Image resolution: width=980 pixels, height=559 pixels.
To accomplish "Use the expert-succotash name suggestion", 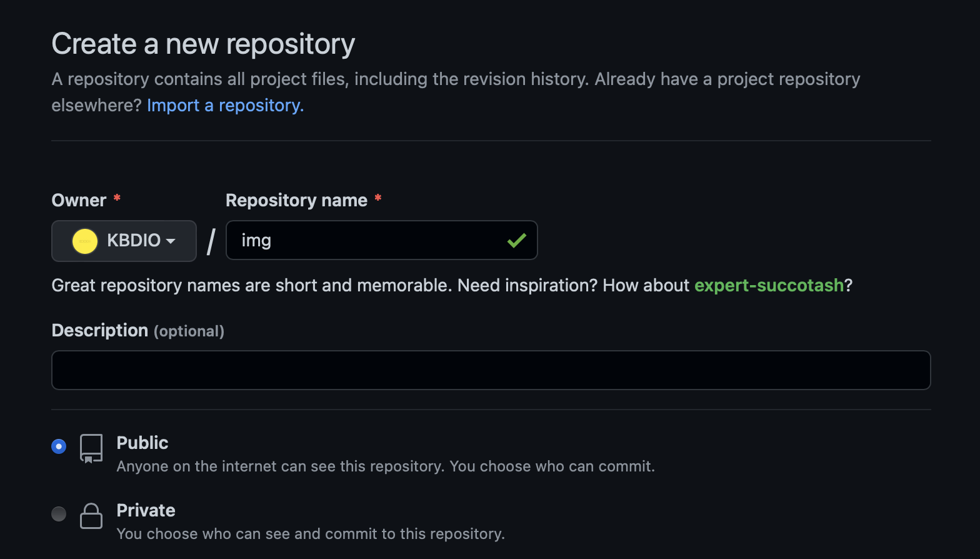I will pos(769,286).
